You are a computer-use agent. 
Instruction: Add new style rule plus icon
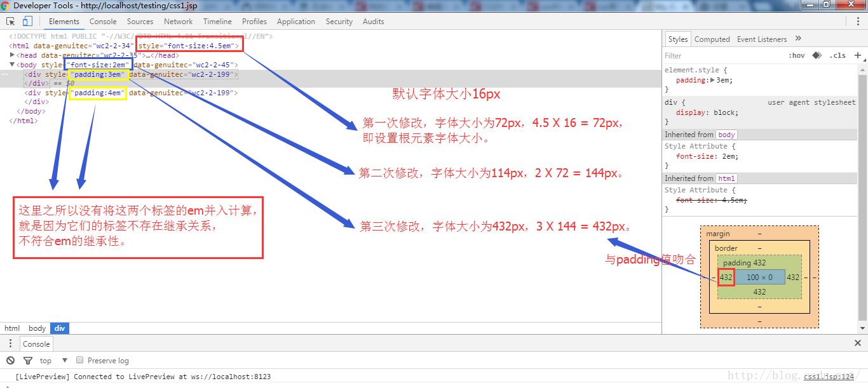pyautogui.click(x=858, y=55)
